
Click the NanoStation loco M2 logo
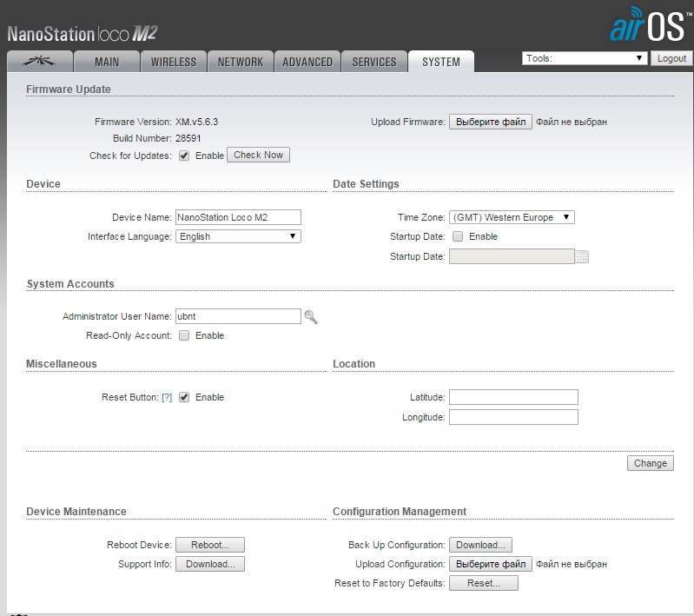click(83, 34)
